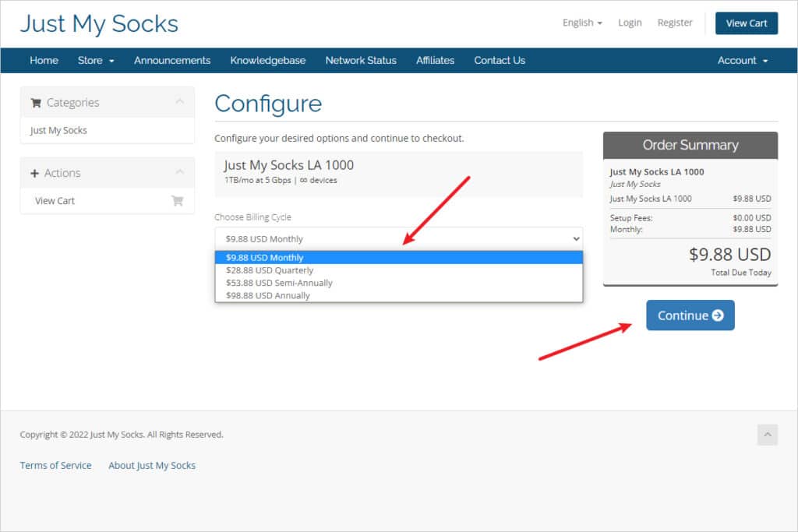Open the Terms of Service link
This screenshot has width=798, height=532.
[x=56, y=465]
